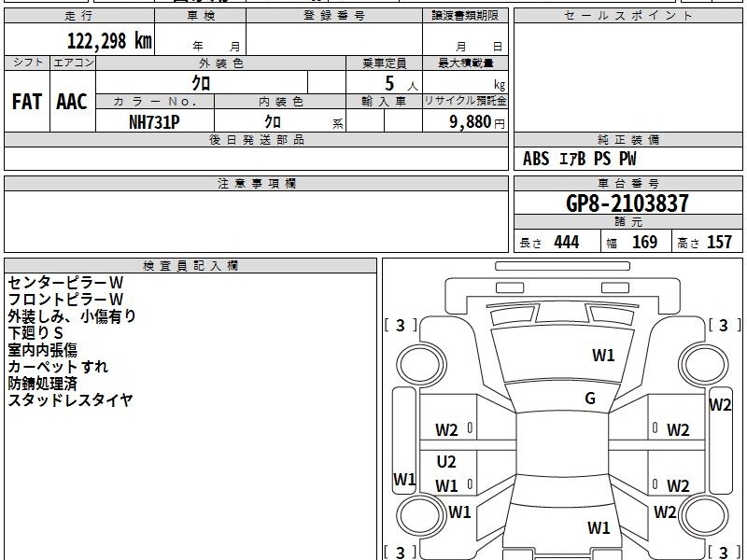Image resolution: width=747 pixels, height=560 pixels.
Task: Click the 諸元 header
Action: pos(627,222)
